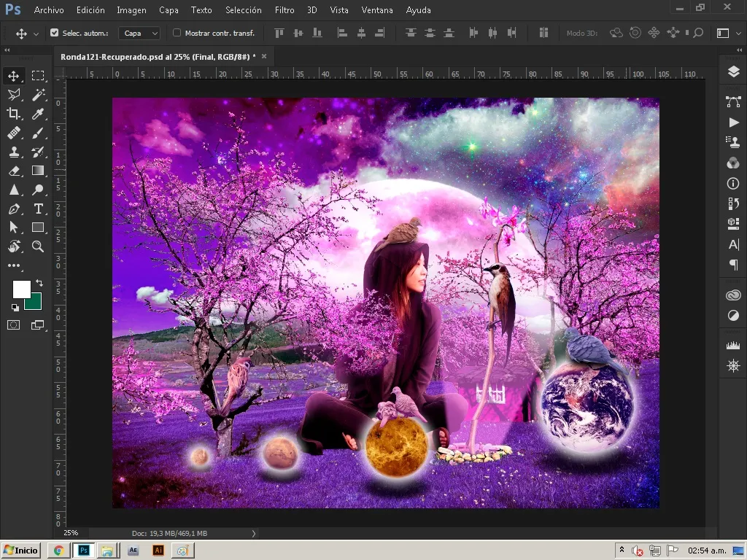747x560 pixels.
Task: Select the Crop tool
Action: click(14, 114)
